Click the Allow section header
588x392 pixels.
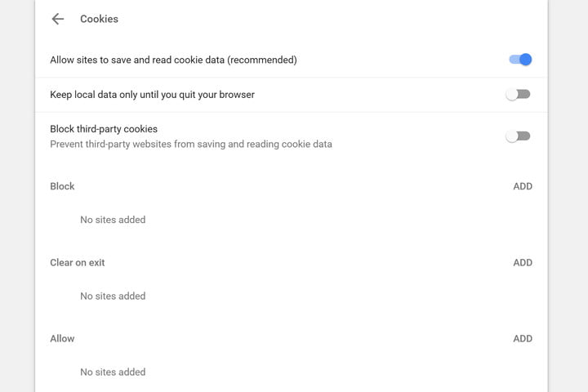(x=62, y=339)
